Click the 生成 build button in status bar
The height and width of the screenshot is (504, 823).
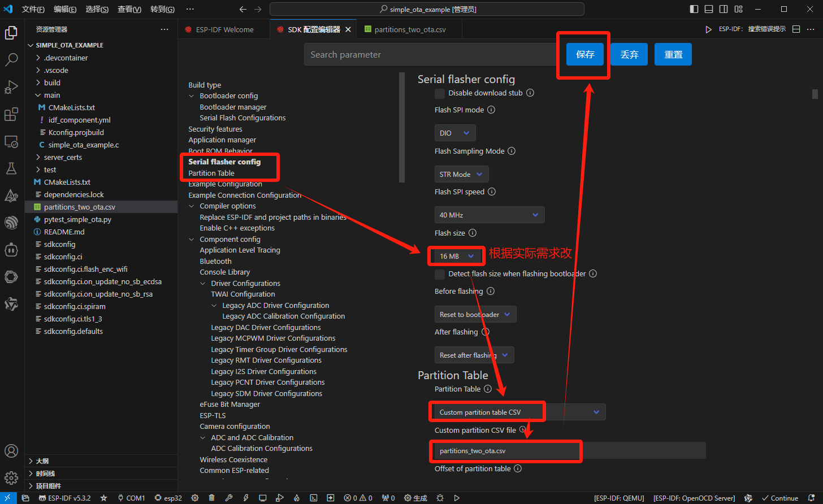pyautogui.click(x=416, y=498)
